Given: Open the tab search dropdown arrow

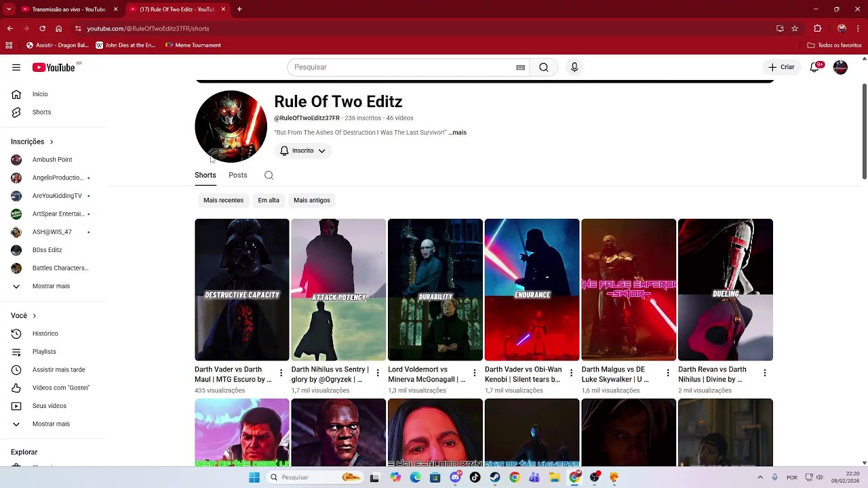Looking at the screenshot, I should tap(9, 9).
